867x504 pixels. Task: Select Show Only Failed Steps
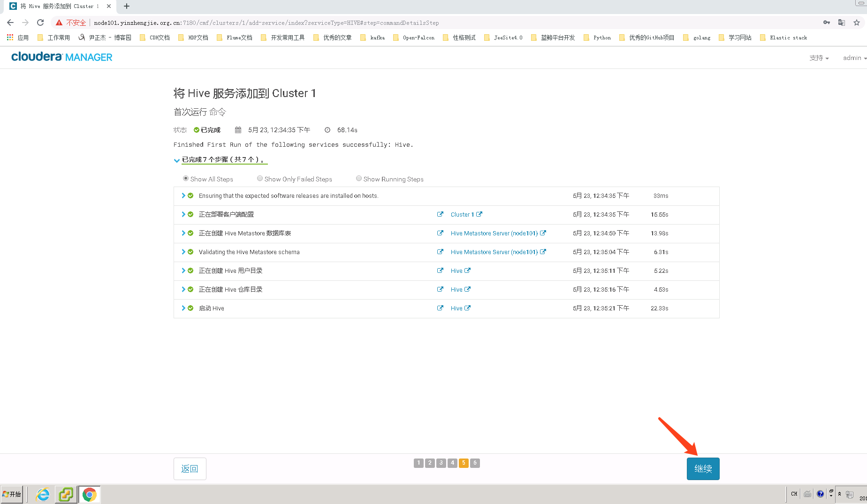click(x=259, y=178)
